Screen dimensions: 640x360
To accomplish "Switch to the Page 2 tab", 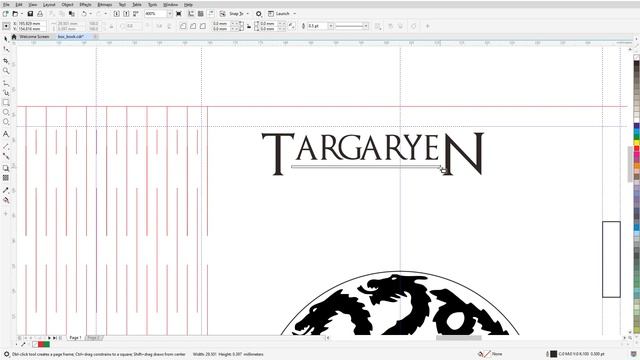I will [x=93, y=338].
